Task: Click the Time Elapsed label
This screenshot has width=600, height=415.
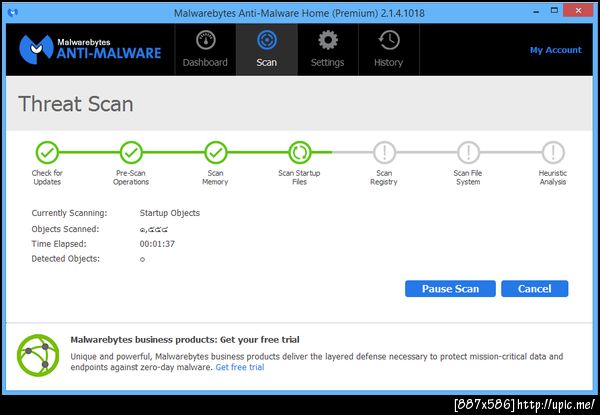Action: 59,244
